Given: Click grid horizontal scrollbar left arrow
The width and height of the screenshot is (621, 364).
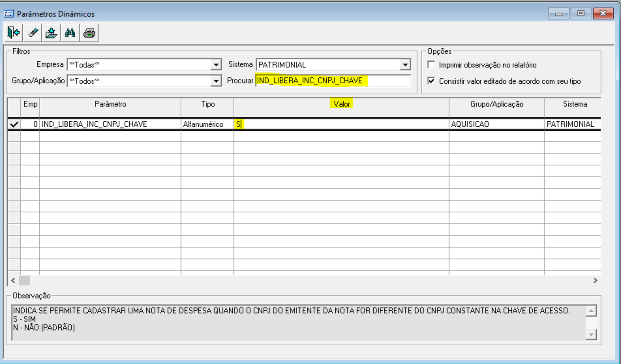Looking at the screenshot, I should pyautogui.click(x=13, y=281).
